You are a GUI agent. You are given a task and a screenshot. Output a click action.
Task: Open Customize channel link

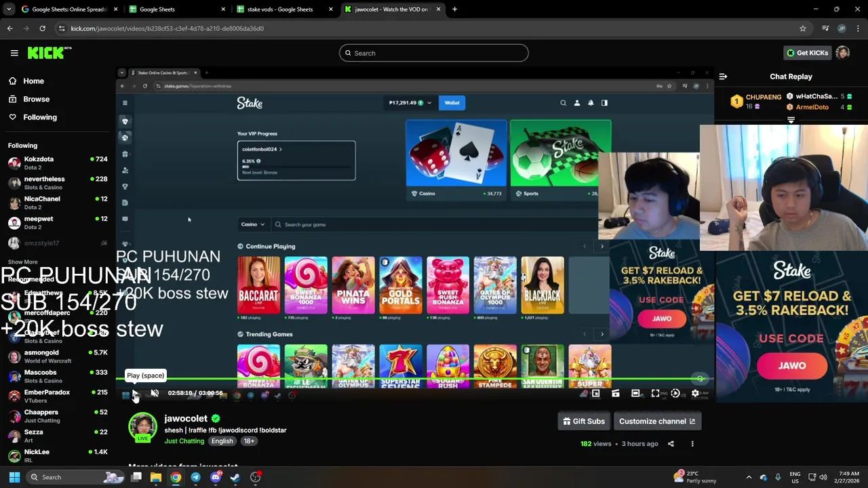pyautogui.click(x=657, y=422)
